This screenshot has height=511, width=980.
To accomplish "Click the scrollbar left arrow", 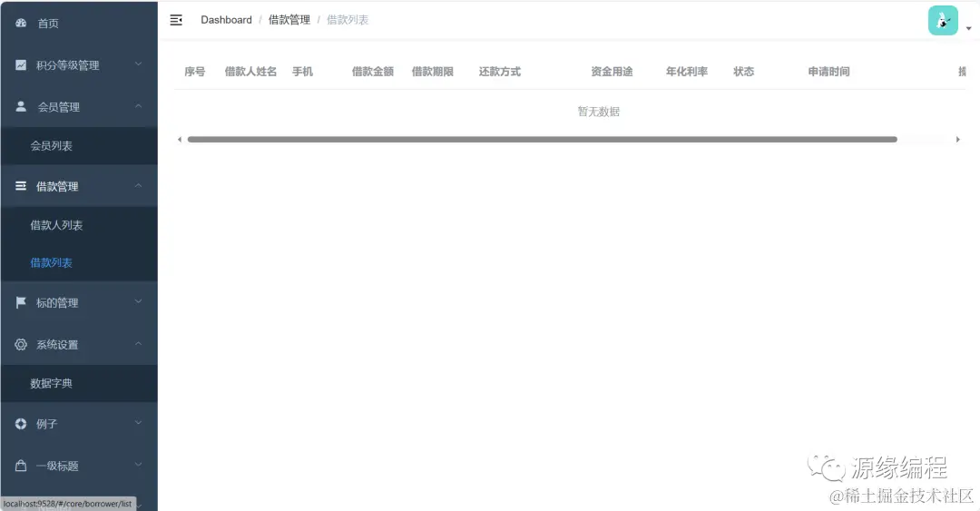I will (180, 140).
